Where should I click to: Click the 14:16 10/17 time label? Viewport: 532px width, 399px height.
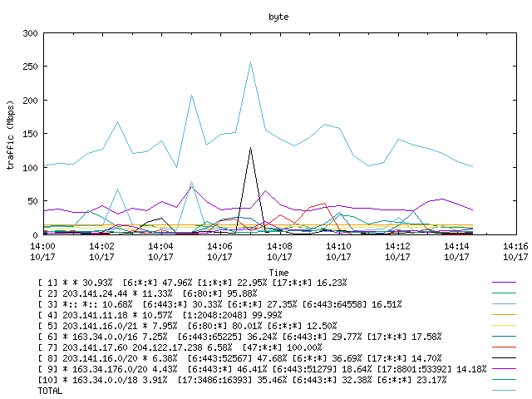(x=515, y=251)
